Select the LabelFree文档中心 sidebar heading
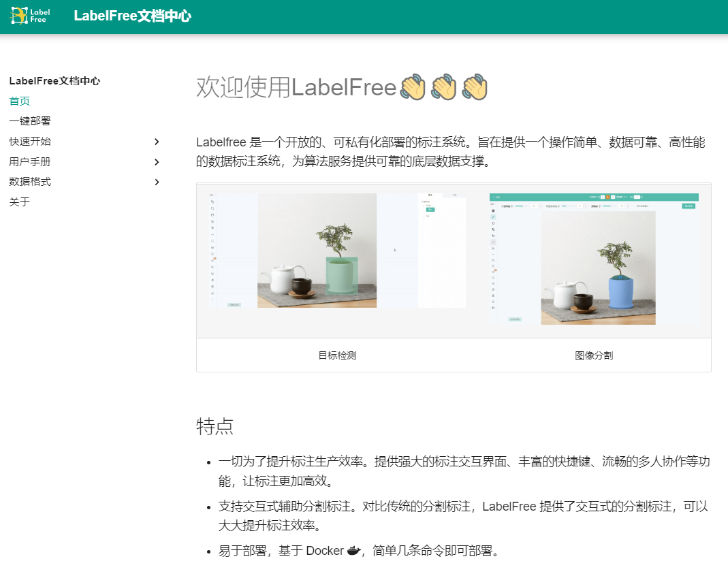728x561 pixels. click(x=54, y=81)
